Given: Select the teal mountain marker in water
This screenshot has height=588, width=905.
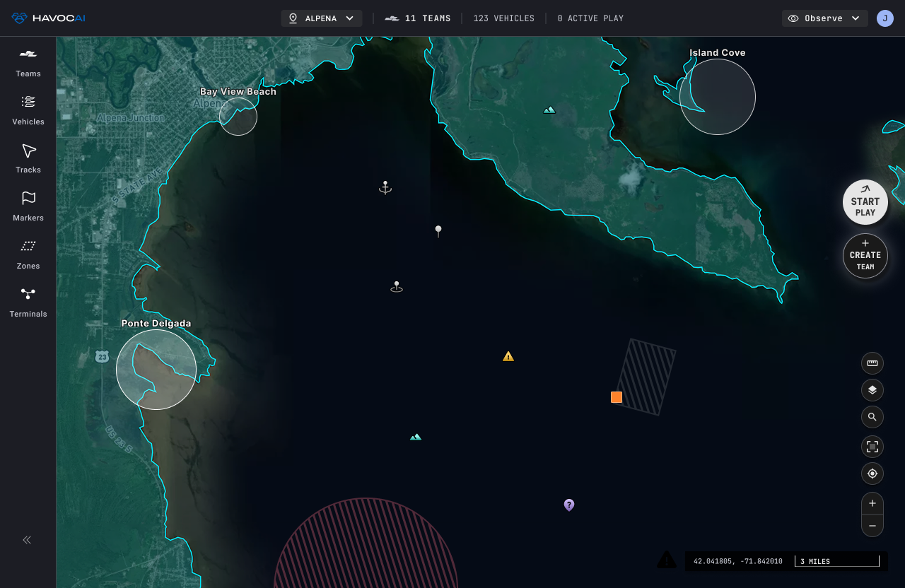Looking at the screenshot, I should tap(416, 437).
